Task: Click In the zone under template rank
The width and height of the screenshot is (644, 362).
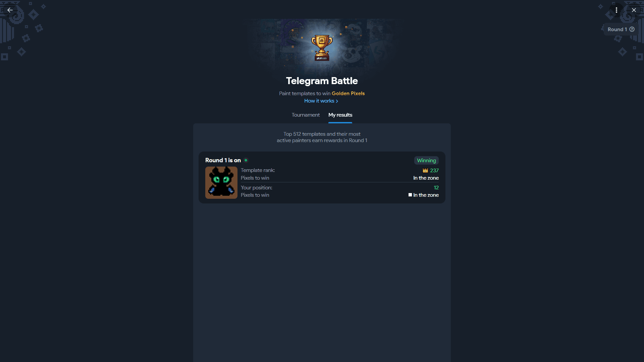Action: (426, 178)
